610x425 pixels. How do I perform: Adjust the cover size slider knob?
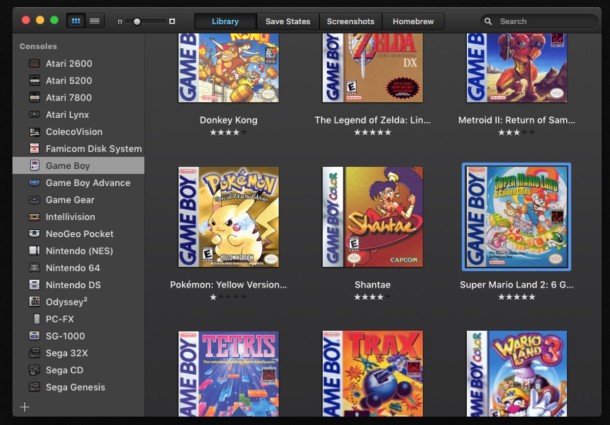click(x=137, y=21)
